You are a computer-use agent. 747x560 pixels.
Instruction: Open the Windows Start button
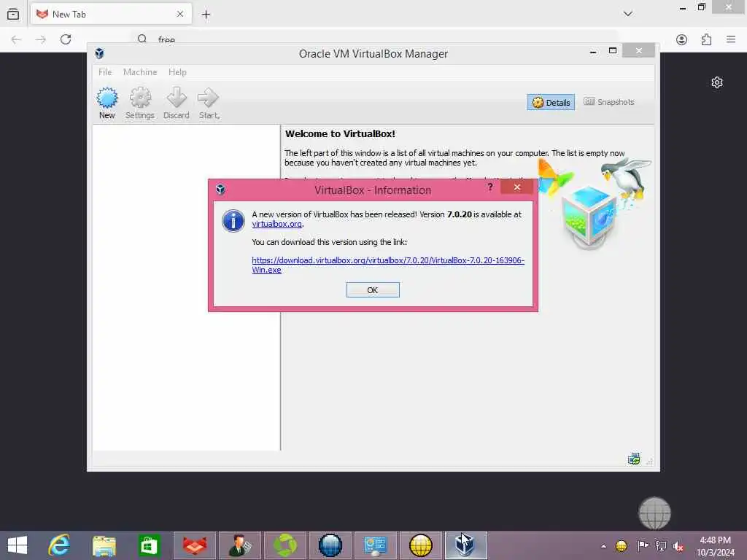point(18,545)
